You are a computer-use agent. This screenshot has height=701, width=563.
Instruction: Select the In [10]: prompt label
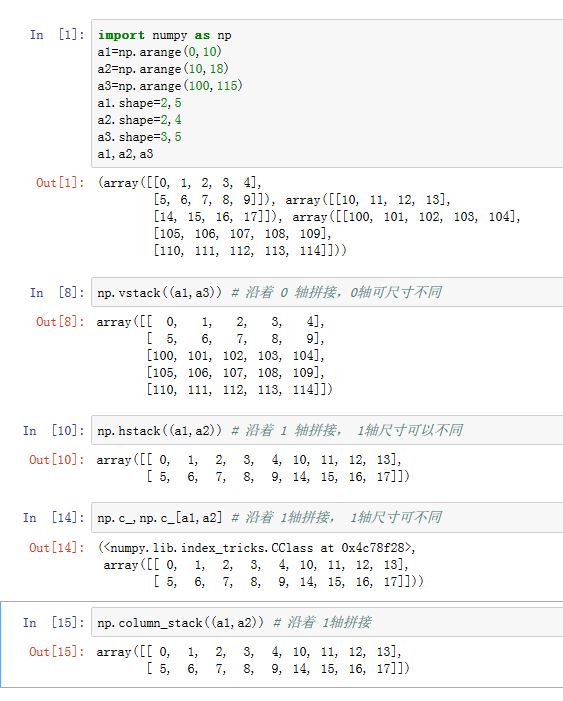(x=54, y=431)
